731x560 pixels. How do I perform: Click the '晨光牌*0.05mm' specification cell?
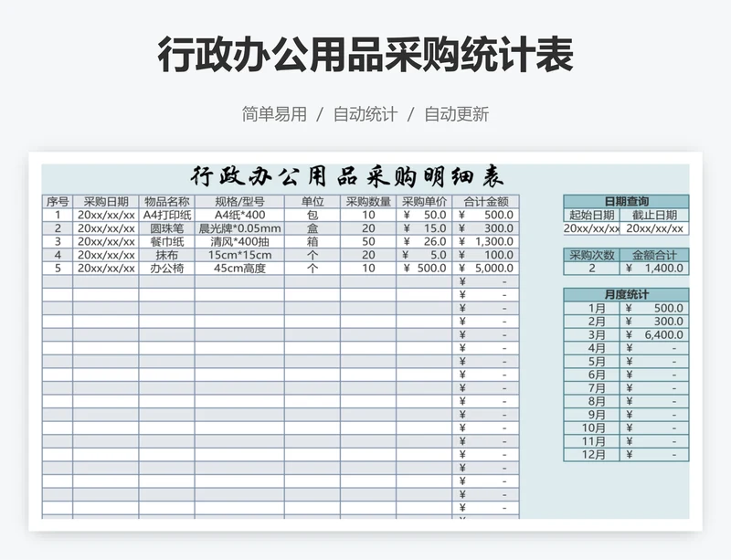pyautogui.click(x=239, y=228)
